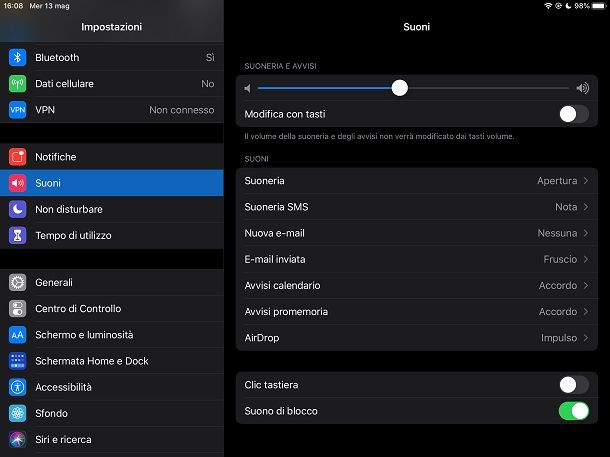The image size is (610, 457).
Task: Open Tempo di utilizzo settings
Action: pos(112,235)
